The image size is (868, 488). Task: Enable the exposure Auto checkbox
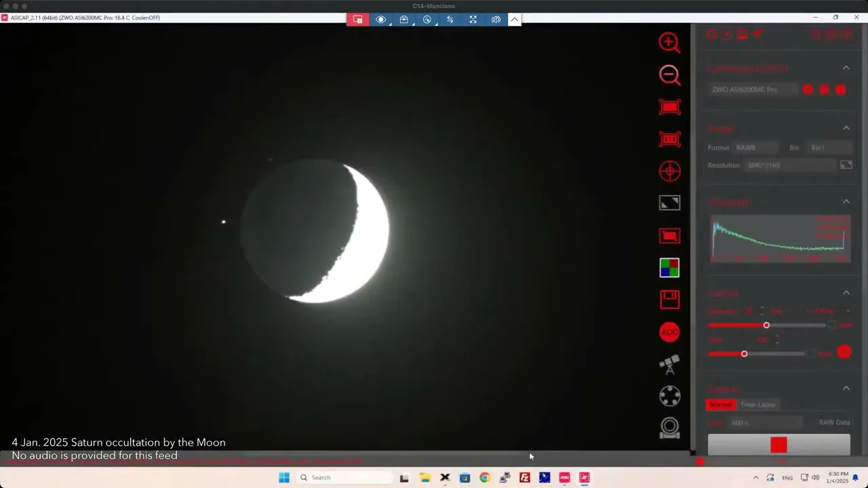[832, 325]
